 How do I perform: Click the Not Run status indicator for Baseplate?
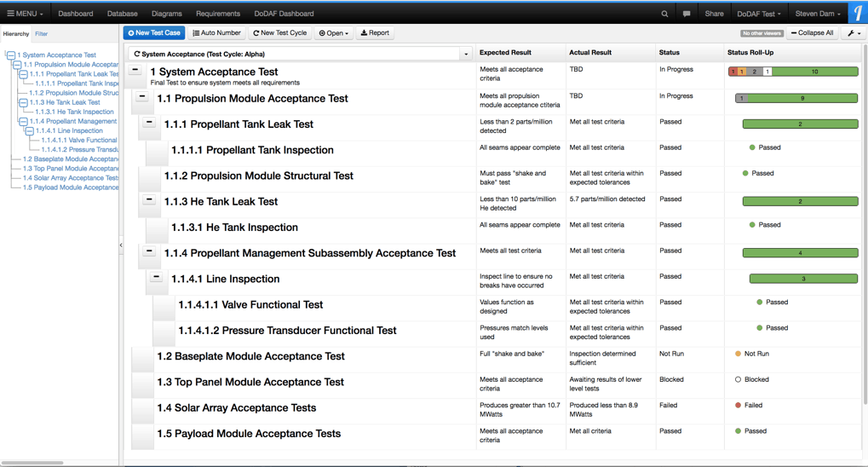752,354
